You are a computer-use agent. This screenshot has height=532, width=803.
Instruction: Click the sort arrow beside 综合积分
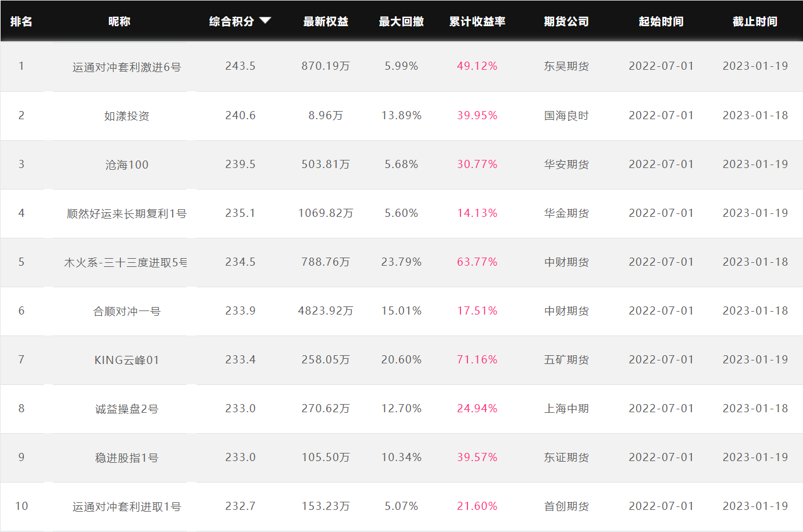(x=265, y=20)
